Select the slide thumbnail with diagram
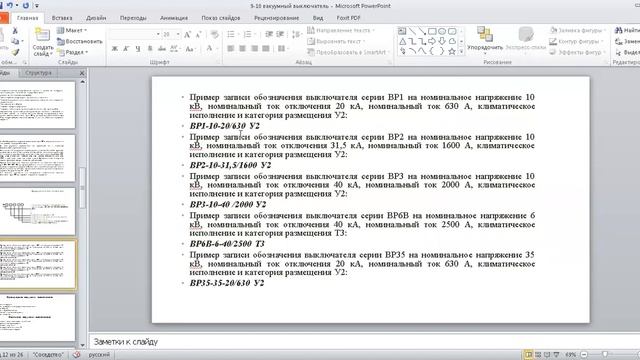This screenshot has width=640, height=360. click(38, 211)
